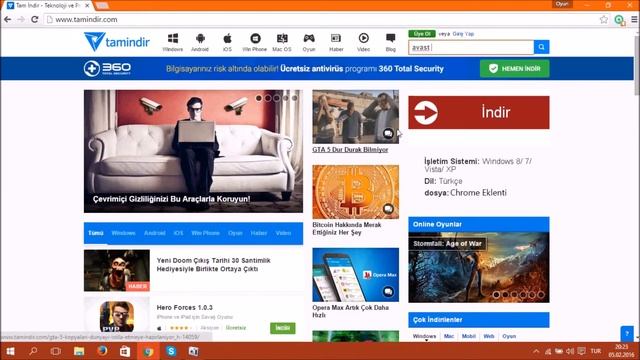
Task: Select Web tab under Çok İndirilenler
Action: click(x=489, y=336)
